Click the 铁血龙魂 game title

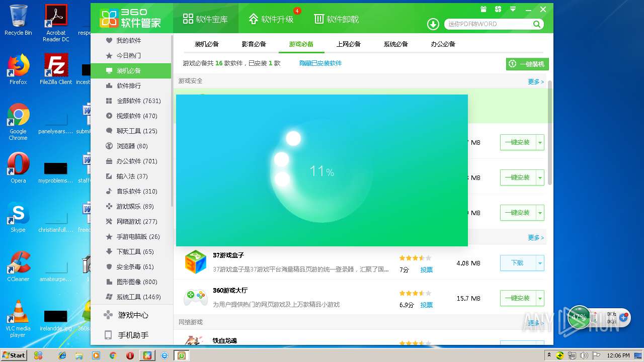pos(225,341)
